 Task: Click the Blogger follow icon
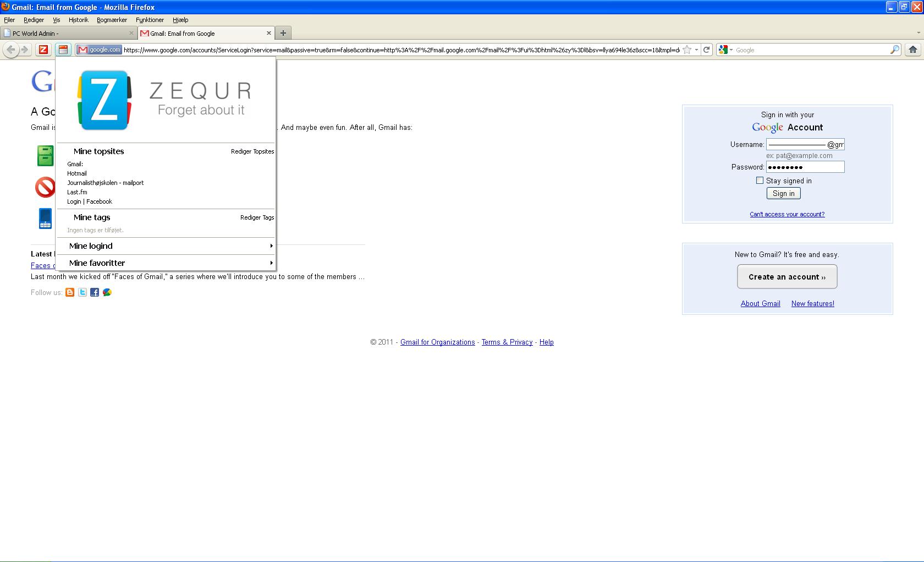70,292
